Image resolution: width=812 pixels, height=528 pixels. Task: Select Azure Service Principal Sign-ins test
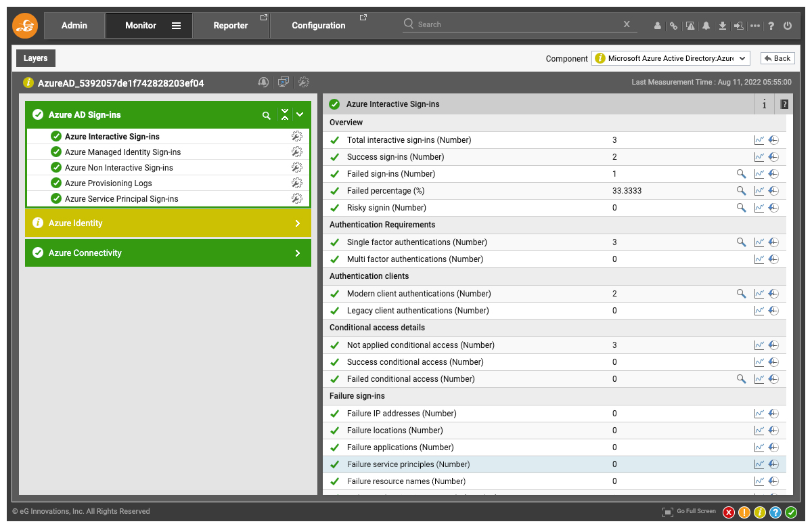[122, 199]
